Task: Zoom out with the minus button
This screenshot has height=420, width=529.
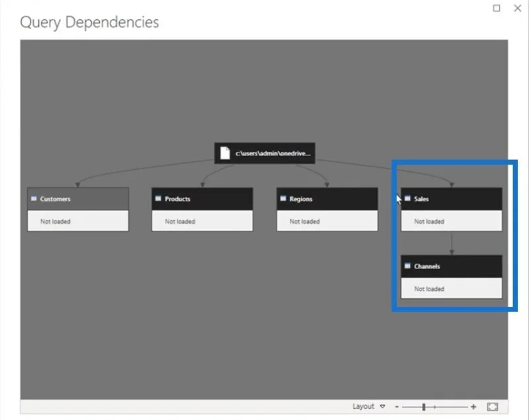Action: 397,407
